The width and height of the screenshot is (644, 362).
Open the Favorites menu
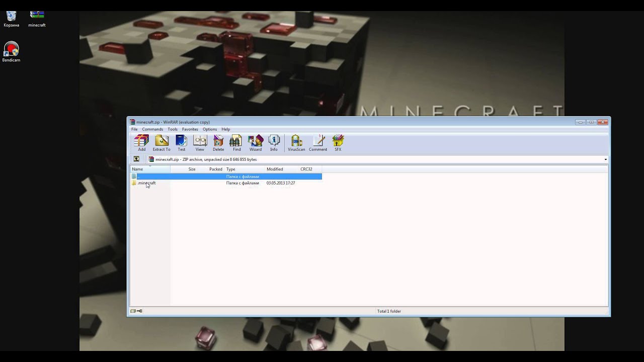coord(190,129)
